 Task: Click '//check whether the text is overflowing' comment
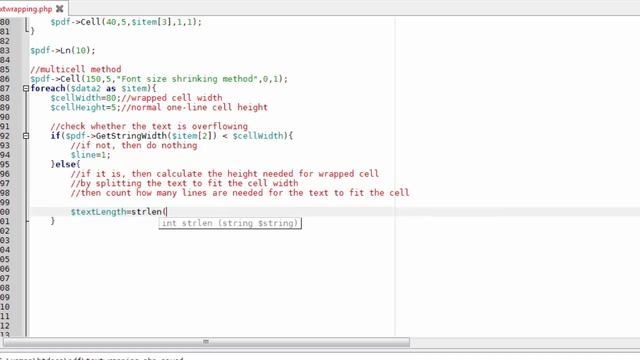[149, 126]
